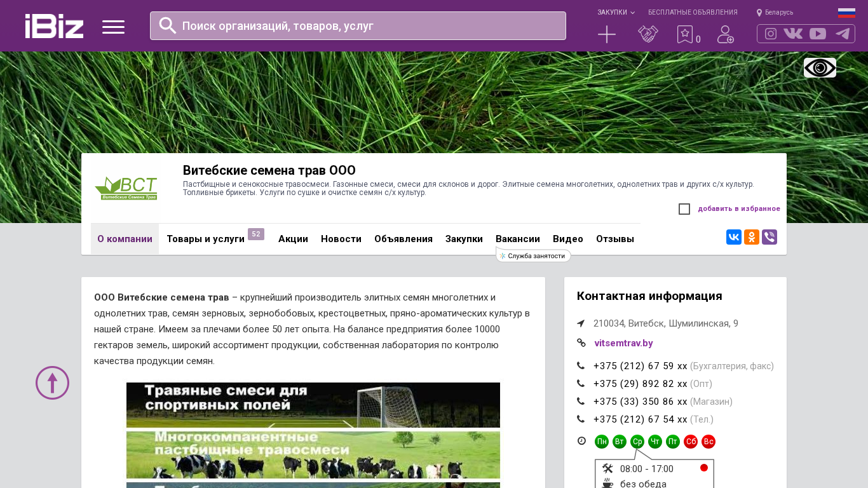This screenshot has height=488, width=868.
Task: Select Wednesday (Ср) working day
Action: 637,442
